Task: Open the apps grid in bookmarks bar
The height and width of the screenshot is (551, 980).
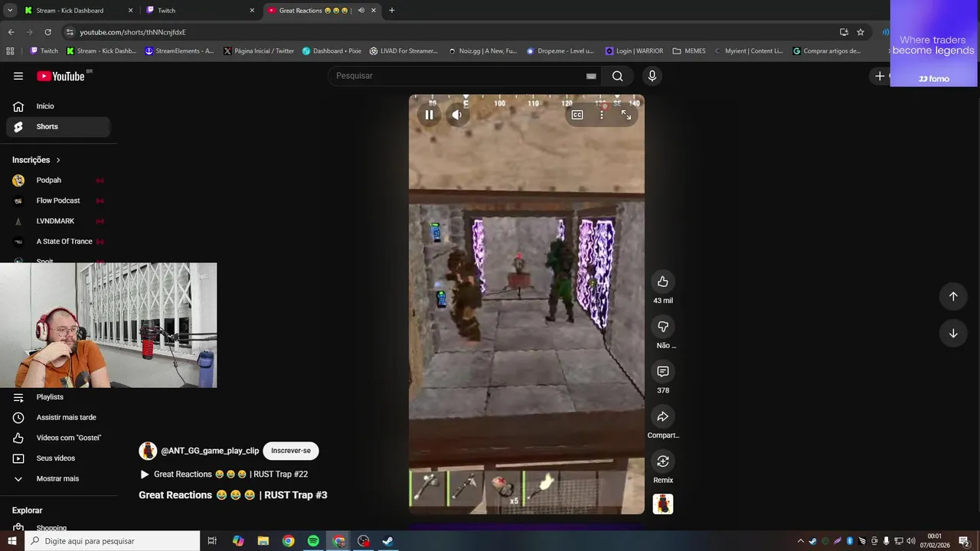Action: coord(10,51)
